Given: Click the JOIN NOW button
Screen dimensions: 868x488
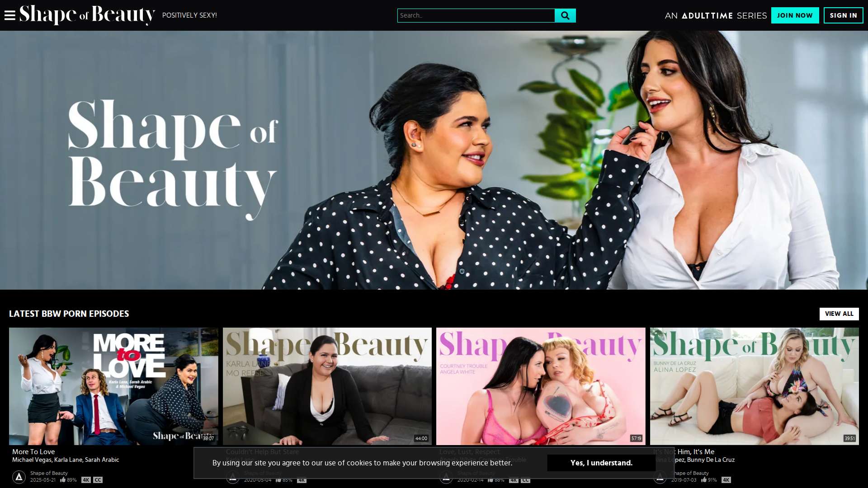Looking at the screenshot, I should pos(795,15).
